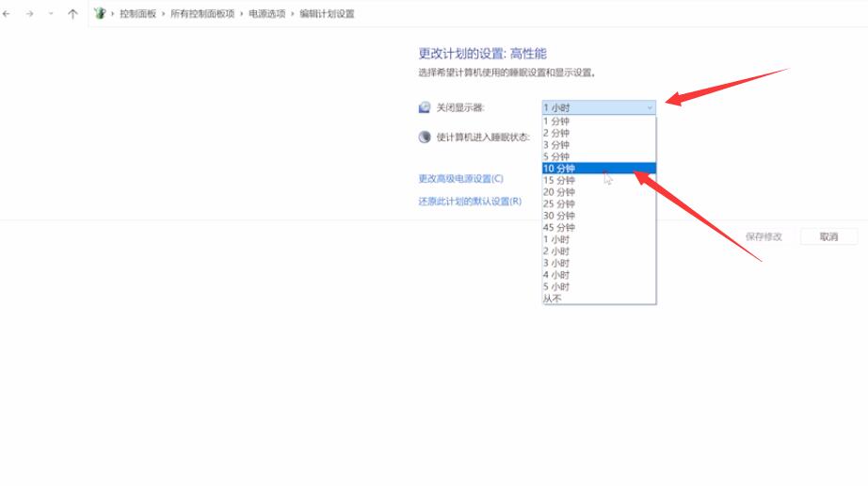Go up one level with Up arrow
868x486 pixels.
coord(72,14)
